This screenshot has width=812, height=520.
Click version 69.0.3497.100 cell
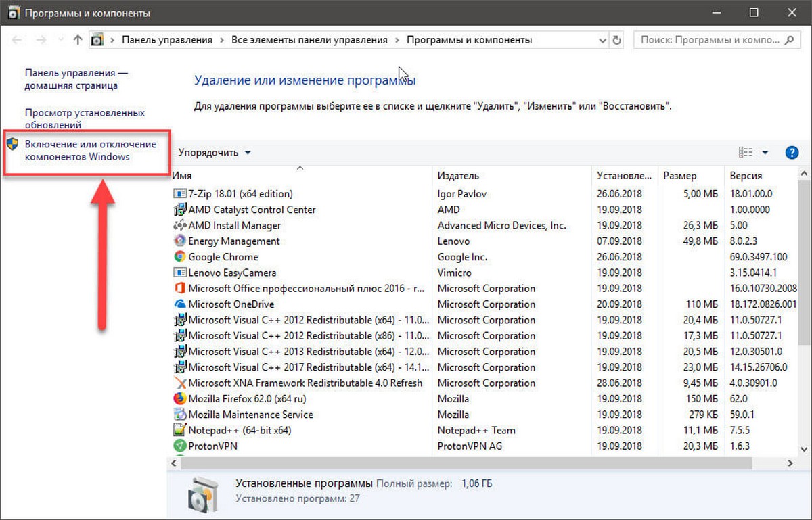tap(759, 257)
